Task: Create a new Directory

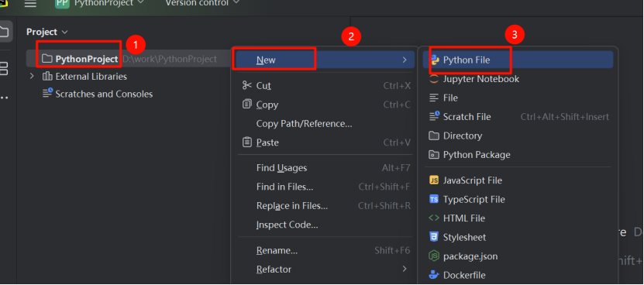Action: point(518,136)
